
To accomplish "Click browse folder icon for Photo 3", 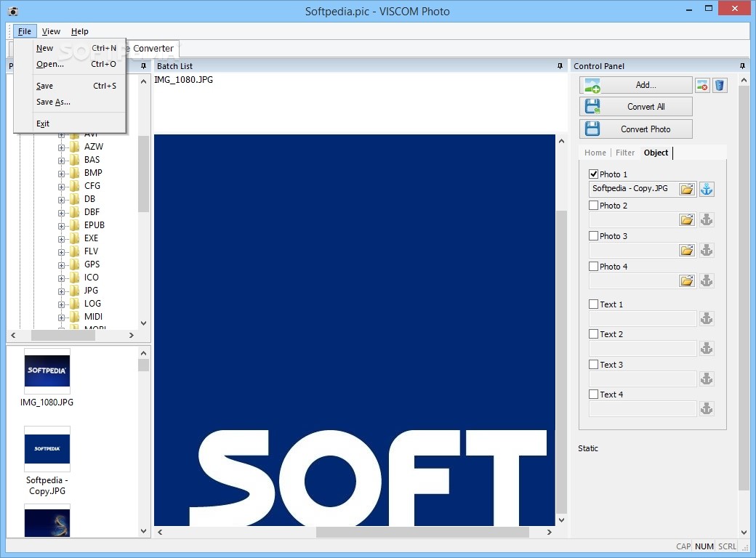I will click(687, 250).
